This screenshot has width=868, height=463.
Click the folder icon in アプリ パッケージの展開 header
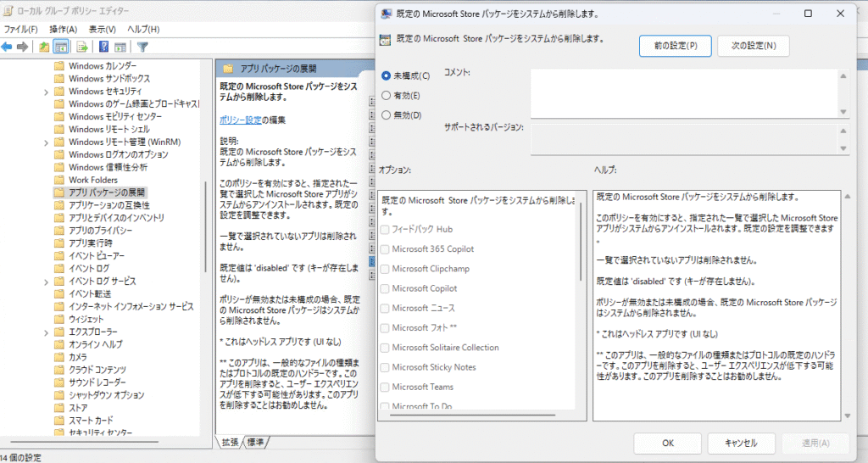coord(227,69)
